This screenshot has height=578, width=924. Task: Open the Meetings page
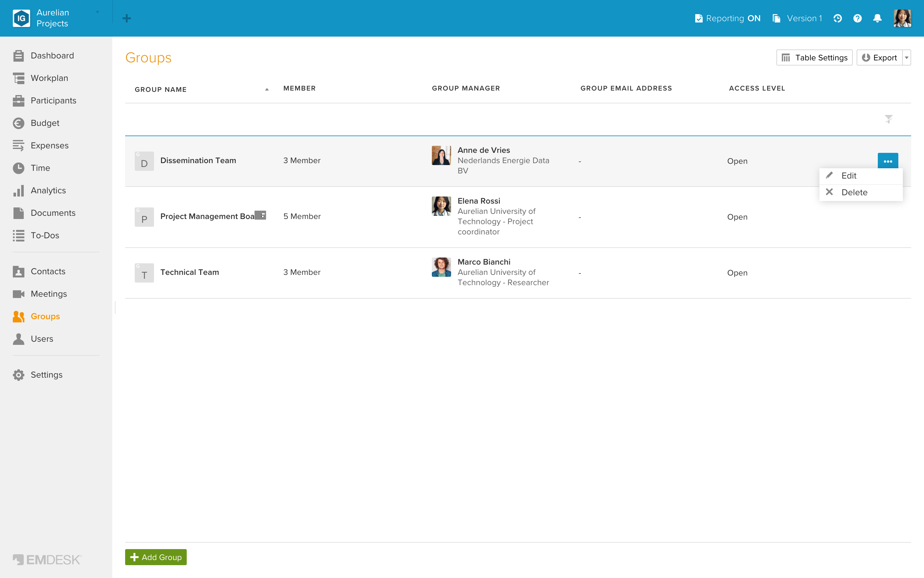point(40,294)
